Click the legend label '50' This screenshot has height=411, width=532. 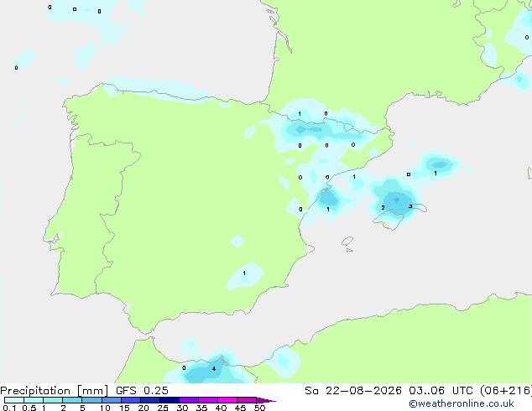[259, 408]
